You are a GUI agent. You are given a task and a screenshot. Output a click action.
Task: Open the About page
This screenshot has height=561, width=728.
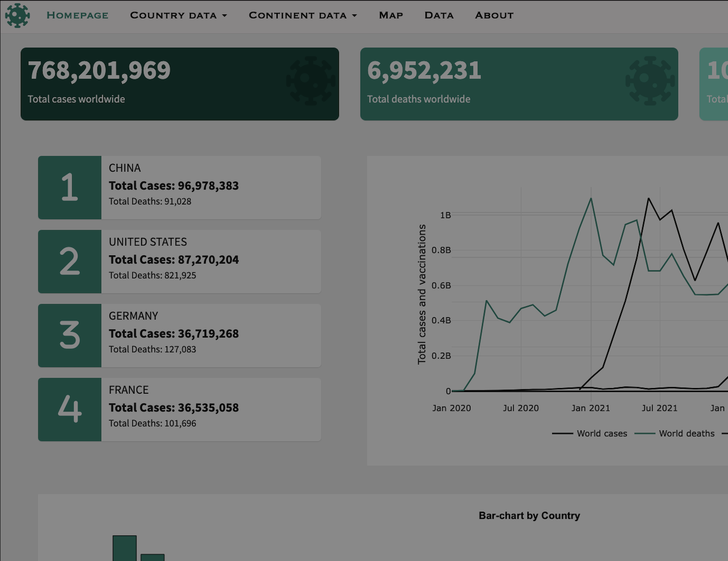click(495, 15)
